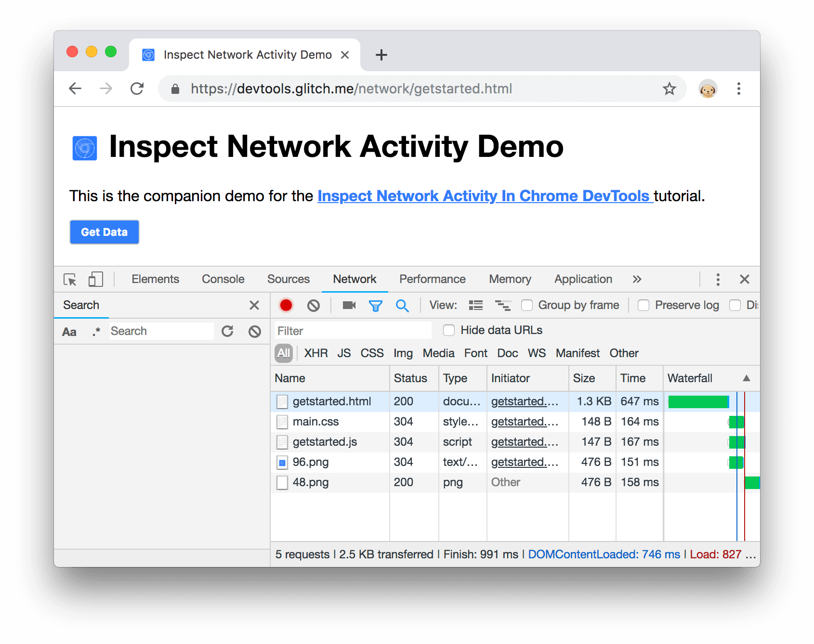The width and height of the screenshot is (814, 644).
Task: Open a new browser tab
Action: click(381, 55)
